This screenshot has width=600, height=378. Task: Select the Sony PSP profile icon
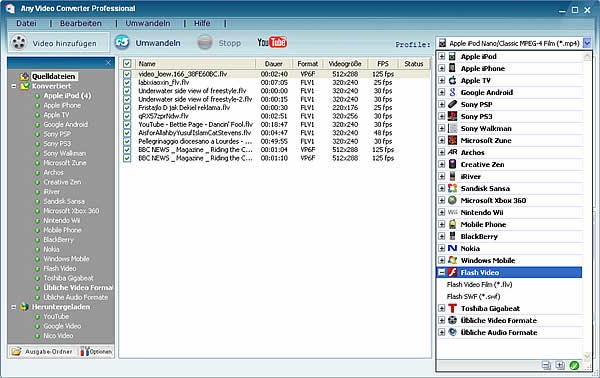pyautogui.click(x=452, y=104)
